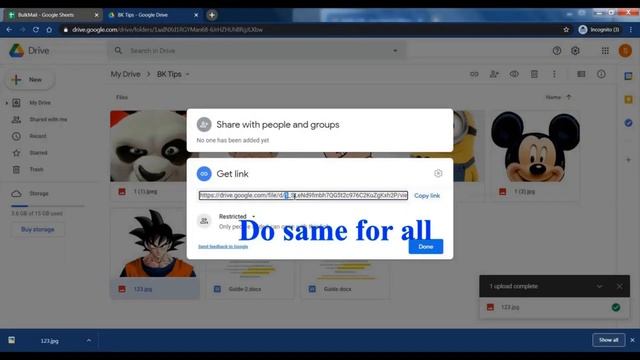Select the Mickey Mouse image thumbnail
The image size is (640, 360).
(535, 146)
